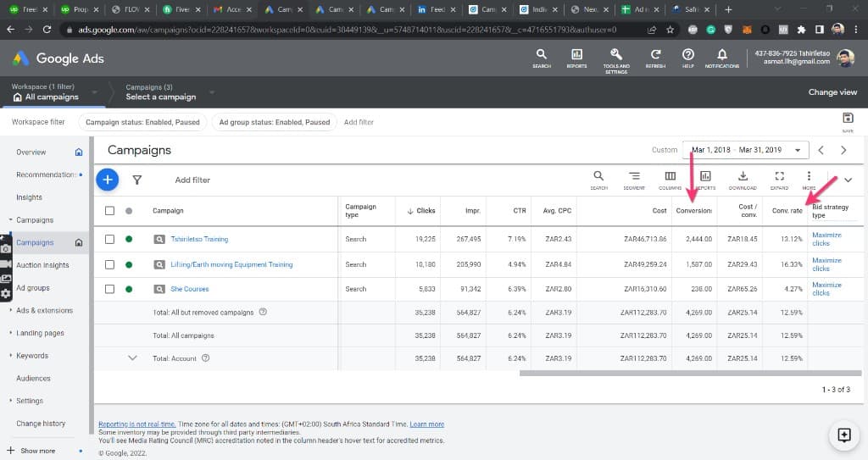
Task: Click the help icon beside Total: Account
Action: [205, 358]
